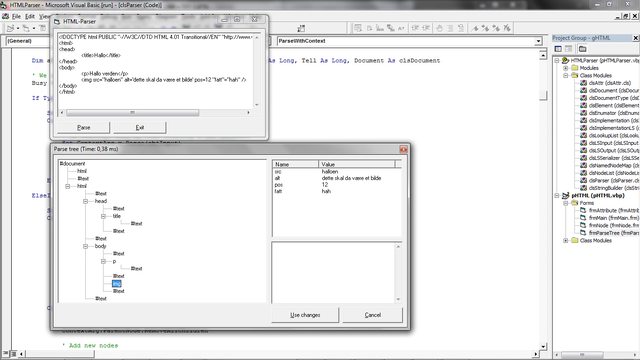Select clsNamedNodeMap class module
This screenshot has width=640, height=360.
coord(609,165)
